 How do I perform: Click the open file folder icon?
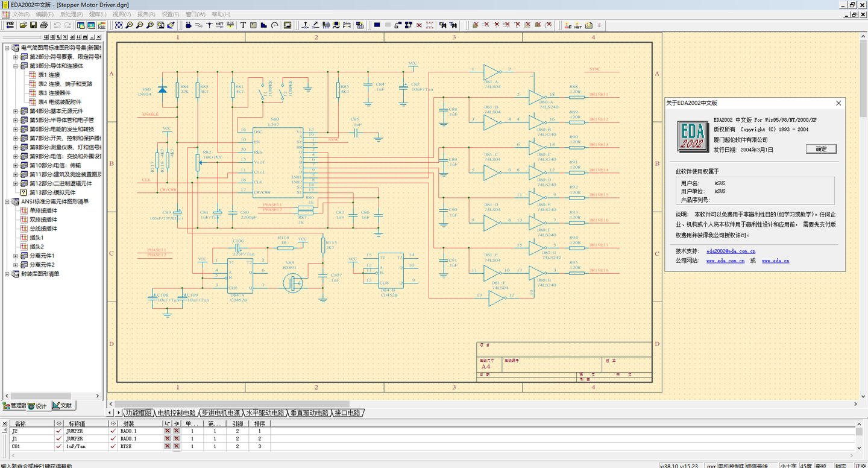[x=23, y=25]
